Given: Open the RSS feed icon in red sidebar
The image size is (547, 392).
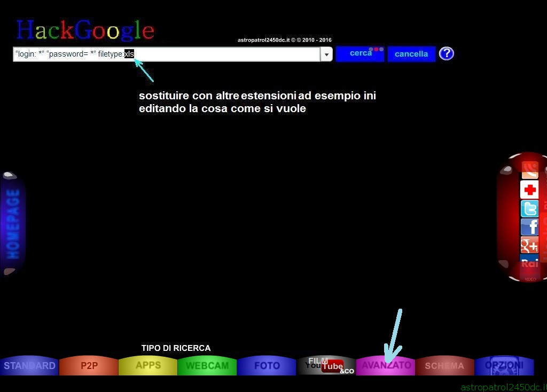Looking at the screenshot, I should 529,170.
